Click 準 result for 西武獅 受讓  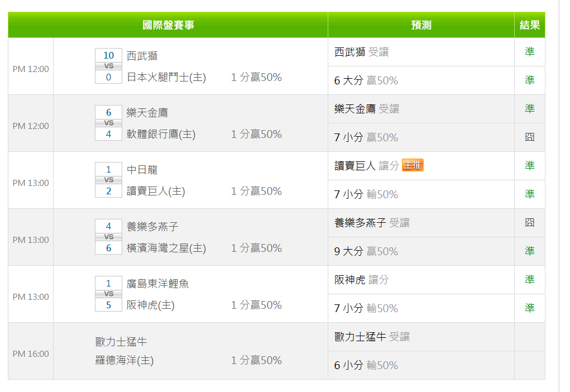pyautogui.click(x=530, y=51)
